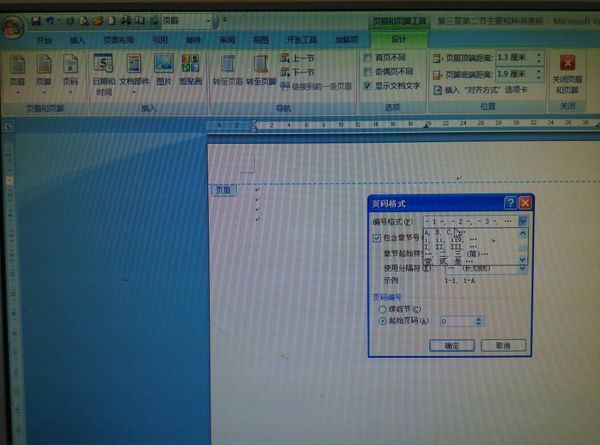The width and height of the screenshot is (600, 445).
Task: Click 转至页眉 (Go to Header) icon
Action: pyautogui.click(x=227, y=70)
